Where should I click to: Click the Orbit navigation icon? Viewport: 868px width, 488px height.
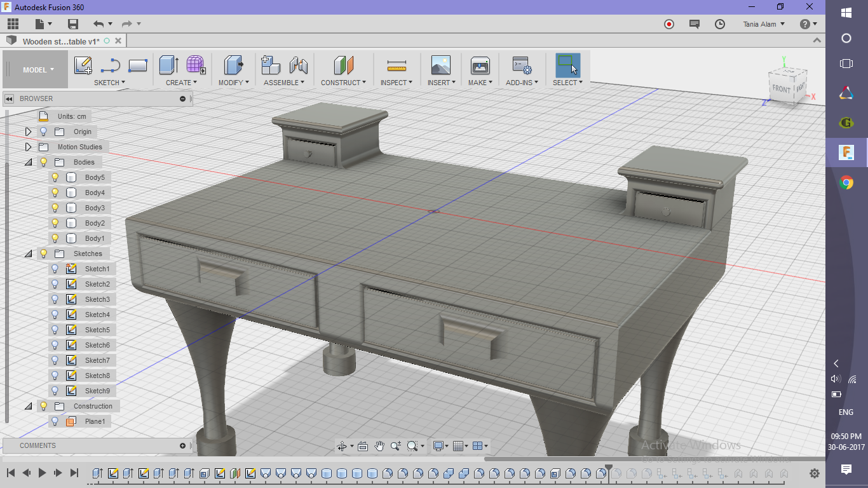point(342,446)
